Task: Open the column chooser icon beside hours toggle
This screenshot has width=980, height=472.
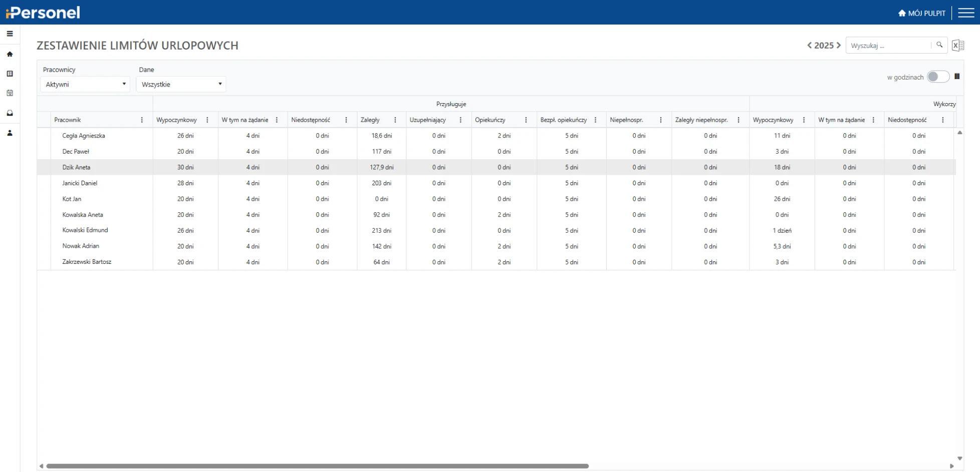Action: (957, 77)
